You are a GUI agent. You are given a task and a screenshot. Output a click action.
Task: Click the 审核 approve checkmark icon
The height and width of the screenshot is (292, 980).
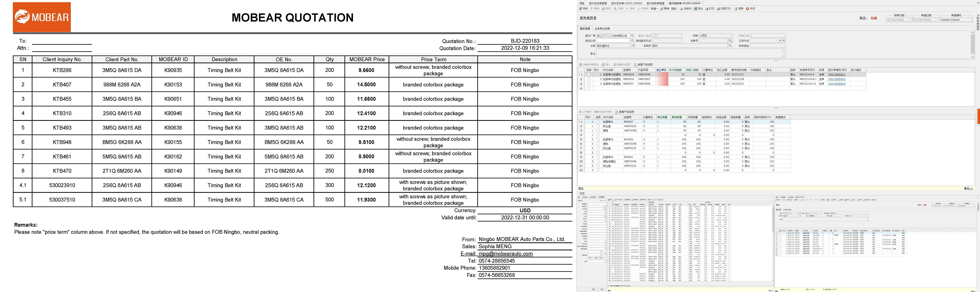[627, 9]
